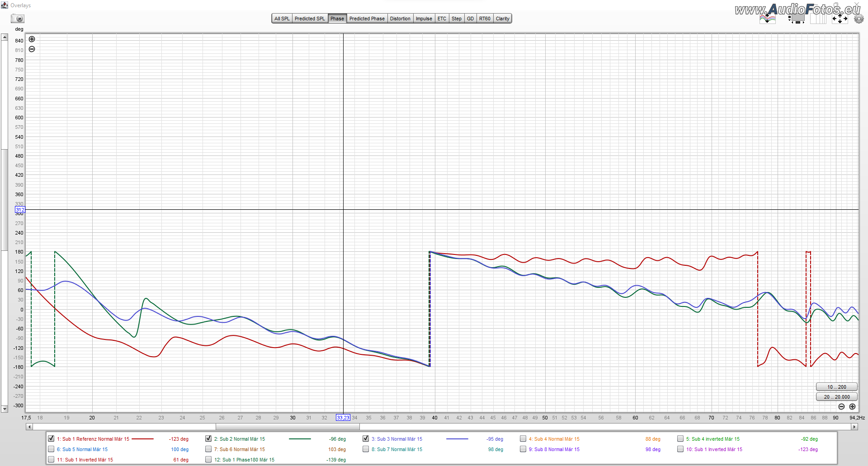Enable Sub 4 Normal trace

point(523,438)
